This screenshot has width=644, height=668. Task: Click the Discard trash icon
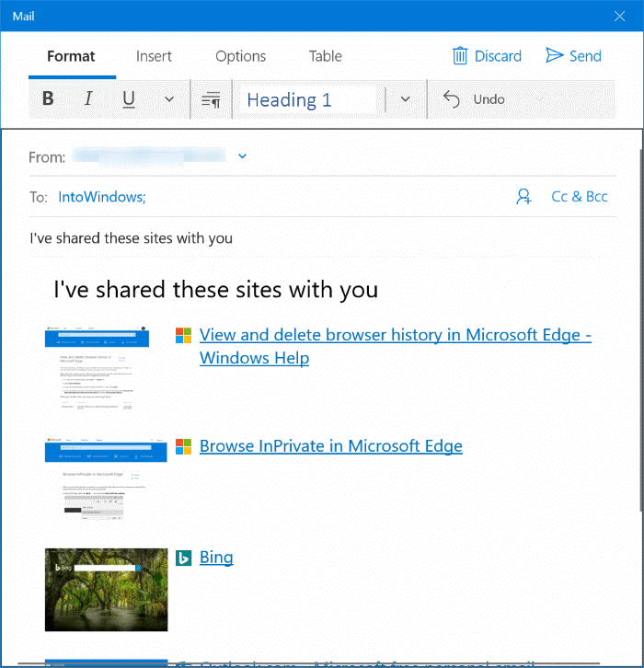click(460, 56)
